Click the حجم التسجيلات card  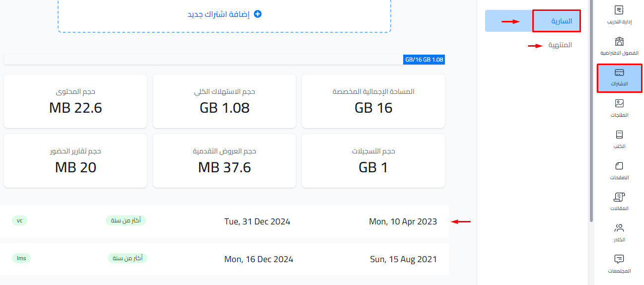point(373,161)
